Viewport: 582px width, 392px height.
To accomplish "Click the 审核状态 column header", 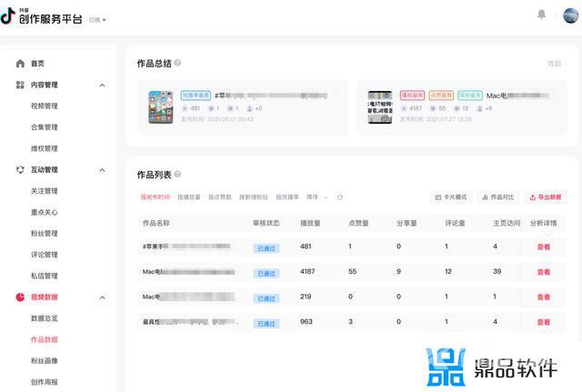I will pos(266,223).
